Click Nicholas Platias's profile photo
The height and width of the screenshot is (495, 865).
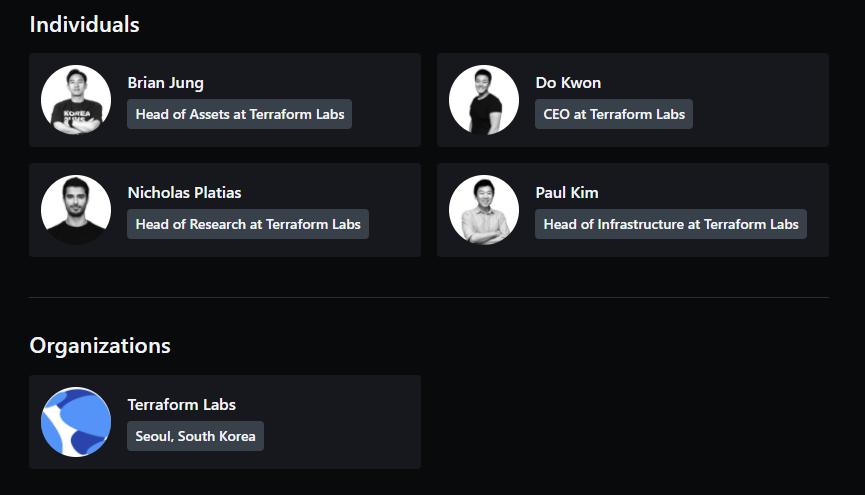click(x=76, y=210)
